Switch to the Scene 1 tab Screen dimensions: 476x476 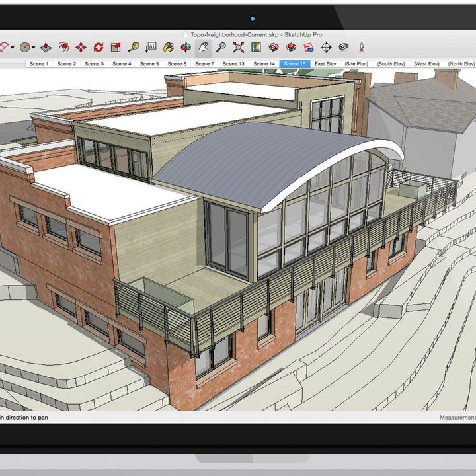[x=39, y=63]
